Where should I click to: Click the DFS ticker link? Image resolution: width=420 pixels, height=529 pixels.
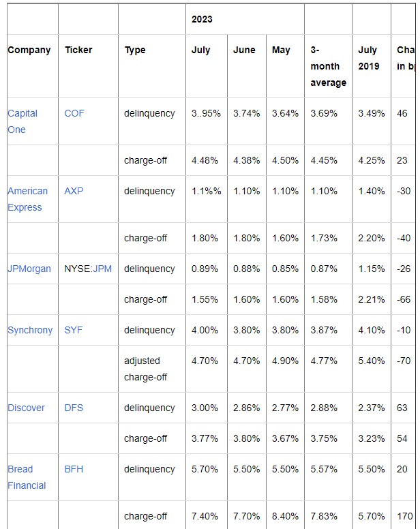pyautogui.click(x=74, y=408)
